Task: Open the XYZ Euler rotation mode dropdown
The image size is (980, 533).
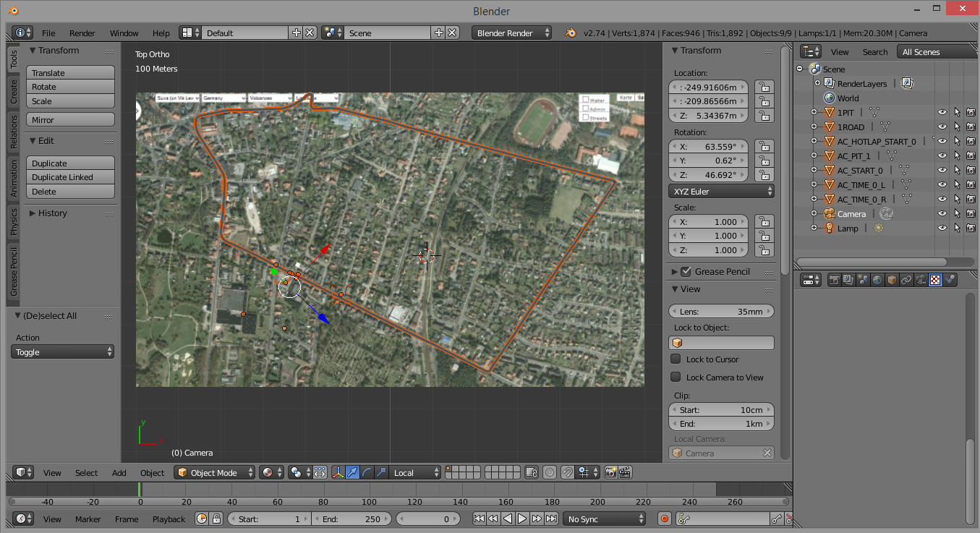Action: 721,191
